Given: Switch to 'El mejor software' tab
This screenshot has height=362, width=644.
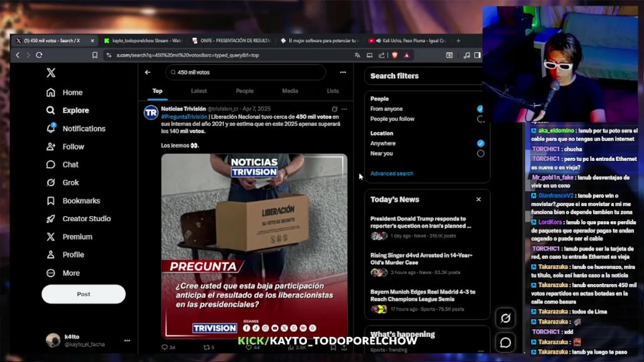Looking at the screenshot, I should (319, 41).
